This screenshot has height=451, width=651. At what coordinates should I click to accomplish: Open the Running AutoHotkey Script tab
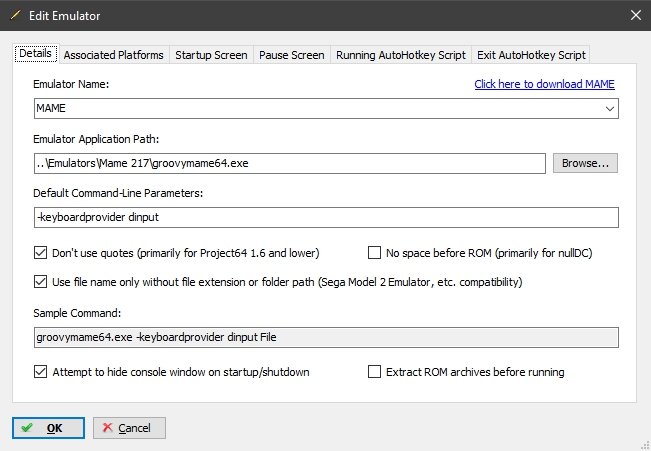[x=401, y=55]
